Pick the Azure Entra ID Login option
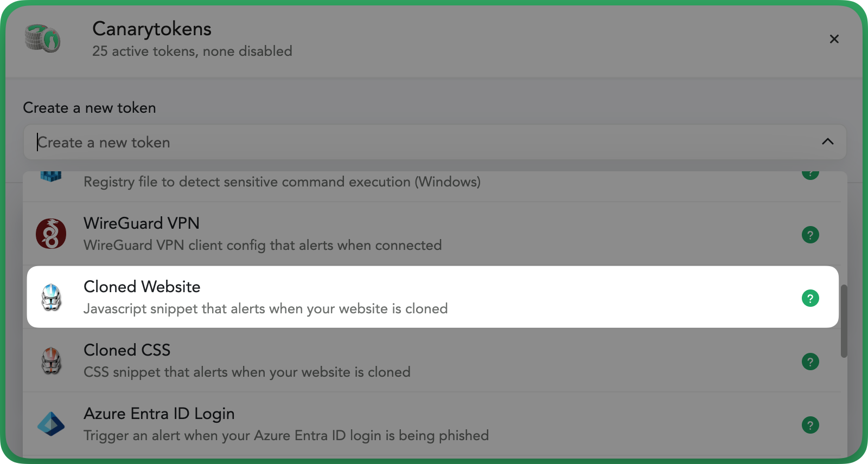The width and height of the screenshot is (868, 464). coord(432,424)
